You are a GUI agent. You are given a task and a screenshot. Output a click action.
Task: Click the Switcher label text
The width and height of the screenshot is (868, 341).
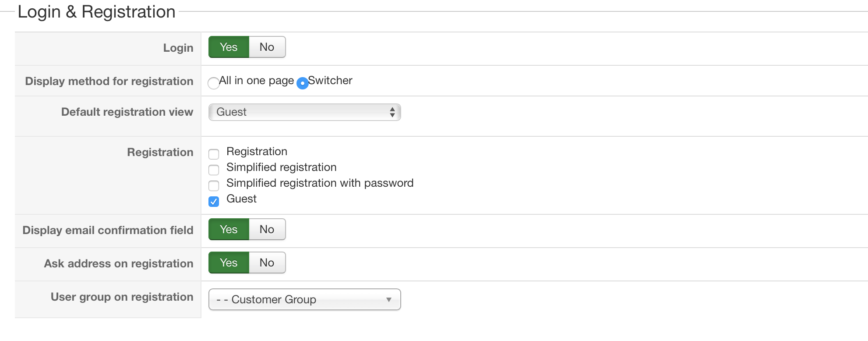coord(330,81)
